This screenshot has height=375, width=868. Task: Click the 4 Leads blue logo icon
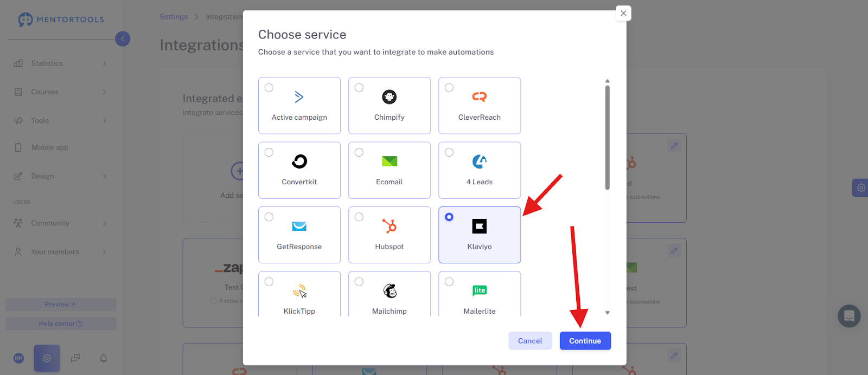pyautogui.click(x=480, y=161)
